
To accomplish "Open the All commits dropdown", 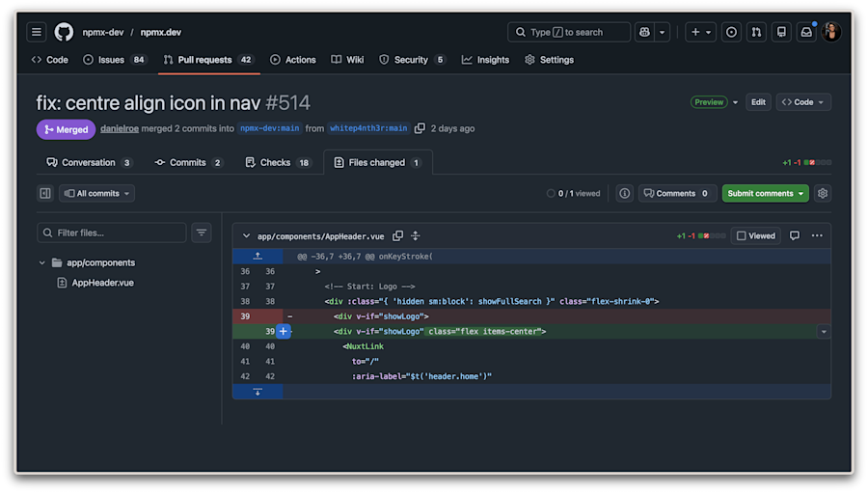I will click(96, 193).
